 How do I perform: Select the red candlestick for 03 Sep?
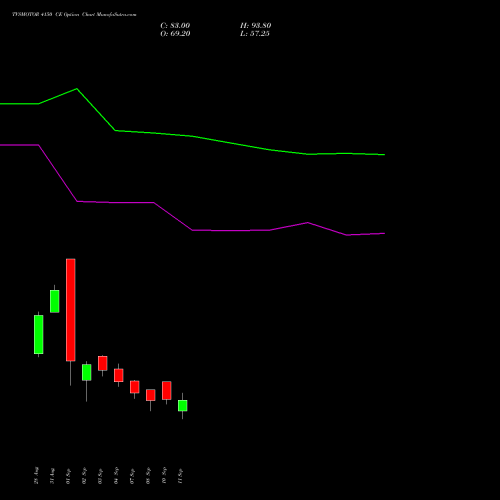pyautogui.click(x=103, y=363)
